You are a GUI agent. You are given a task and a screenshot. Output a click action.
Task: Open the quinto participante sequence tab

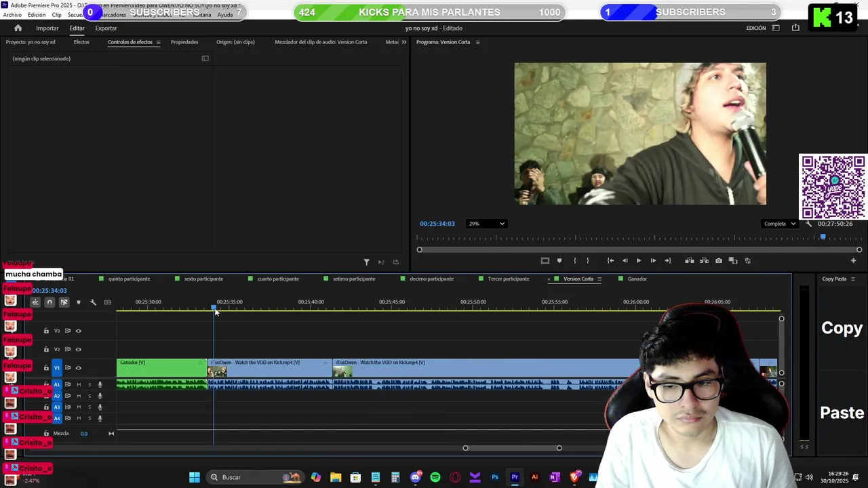[x=129, y=279]
